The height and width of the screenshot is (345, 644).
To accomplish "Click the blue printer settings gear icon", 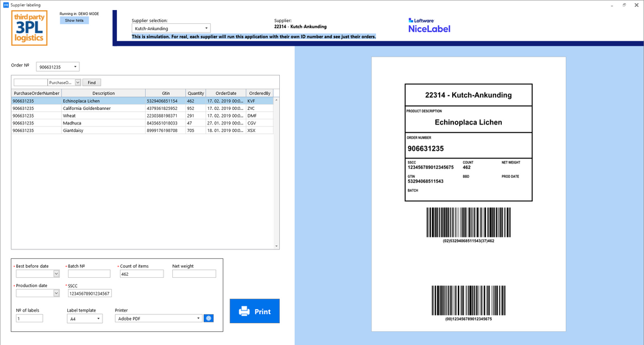I will 209,319.
